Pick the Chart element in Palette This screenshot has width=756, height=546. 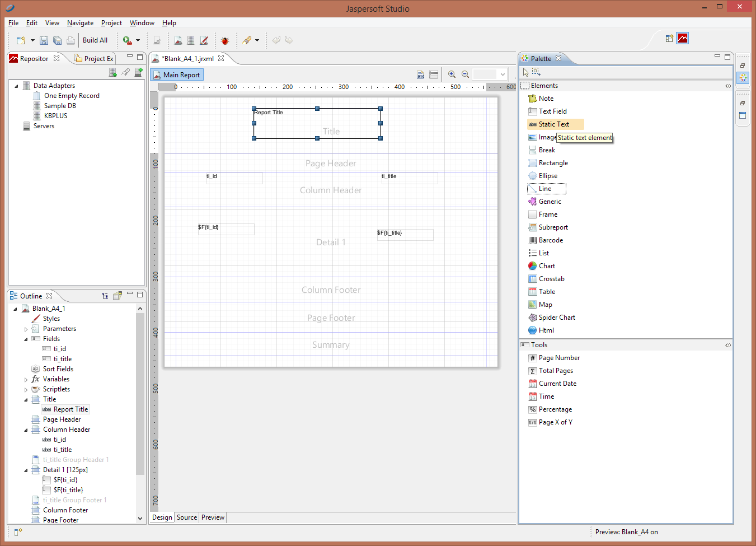coord(542,266)
